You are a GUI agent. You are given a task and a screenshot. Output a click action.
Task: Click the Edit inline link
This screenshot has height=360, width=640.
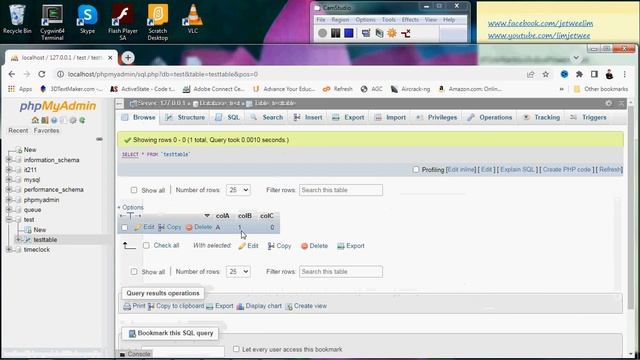(x=461, y=169)
